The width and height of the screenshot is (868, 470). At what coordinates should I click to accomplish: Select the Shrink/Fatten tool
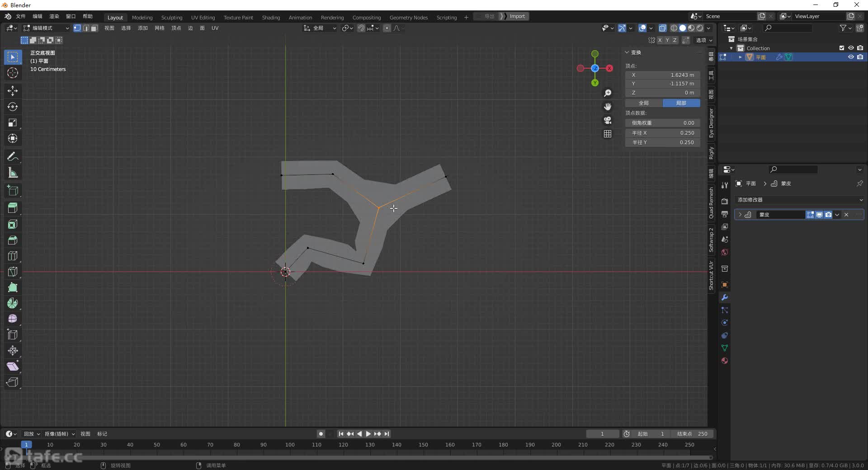[x=13, y=351]
